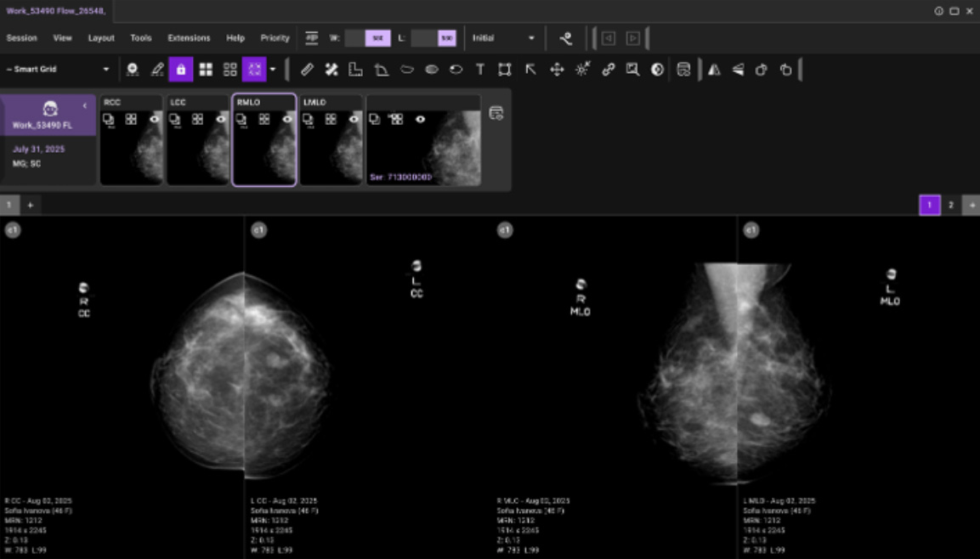Open the Extensions menu
The width and height of the screenshot is (980, 559).
tap(189, 38)
